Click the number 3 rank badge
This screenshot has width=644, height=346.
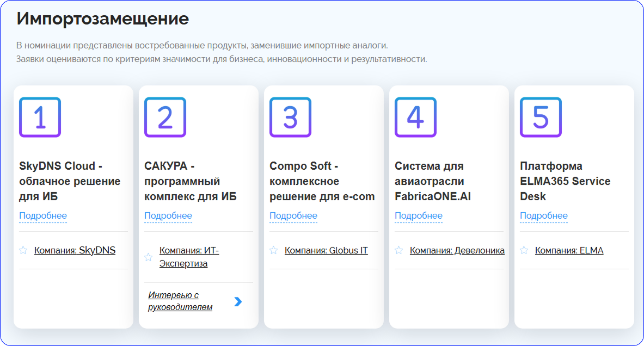[290, 118]
